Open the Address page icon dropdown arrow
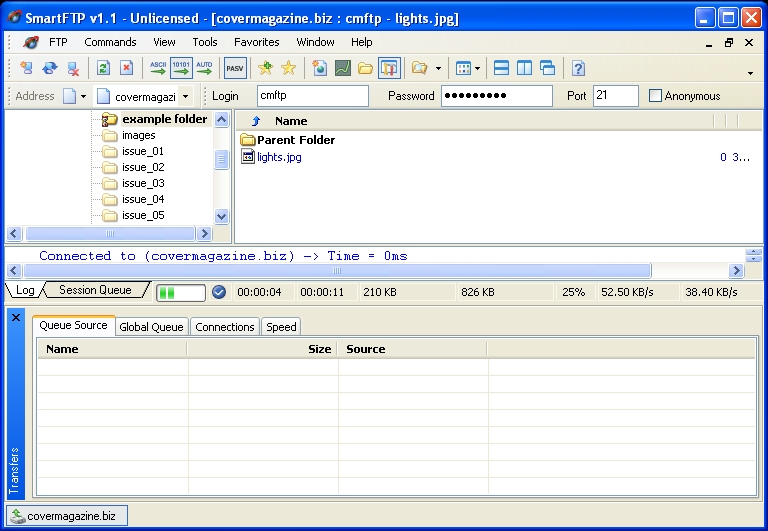768x531 pixels. coord(83,96)
